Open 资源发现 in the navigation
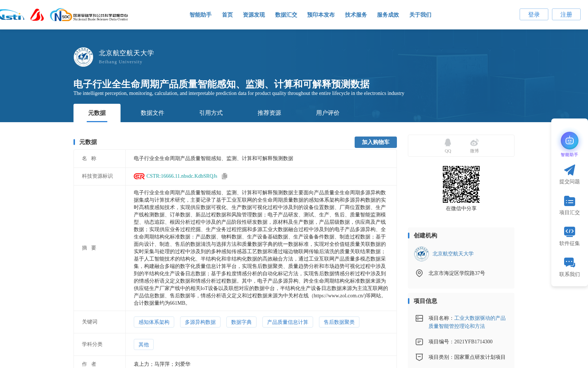This screenshot has height=368, width=588. [254, 15]
